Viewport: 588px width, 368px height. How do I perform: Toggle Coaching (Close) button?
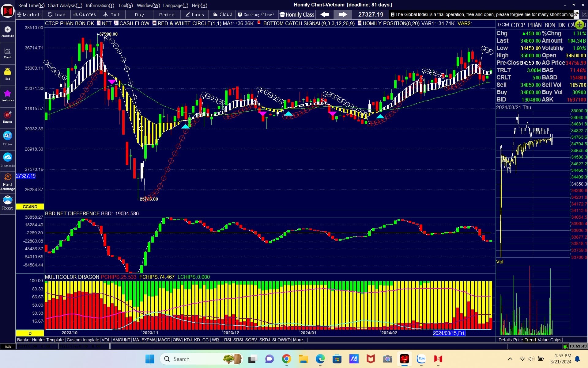tap(256, 14)
